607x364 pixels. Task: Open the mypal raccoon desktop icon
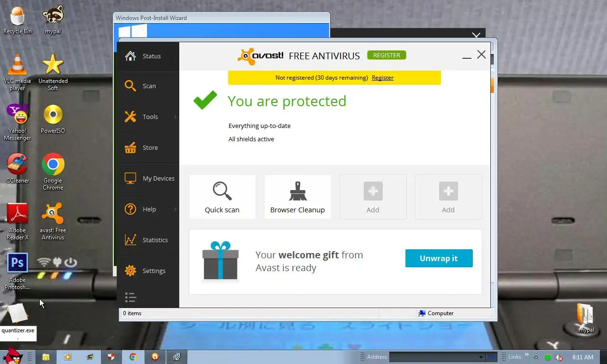pyautogui.click(x=53, y=20)
